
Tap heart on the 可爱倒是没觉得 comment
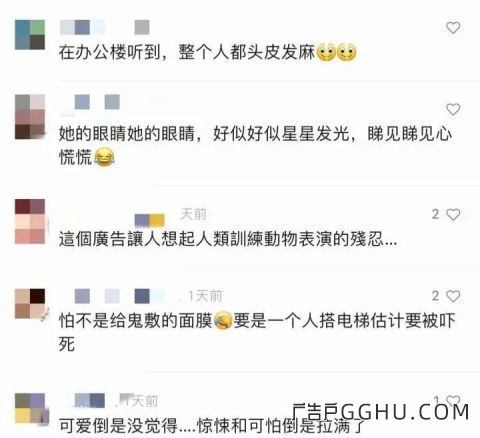pos(453,400)
